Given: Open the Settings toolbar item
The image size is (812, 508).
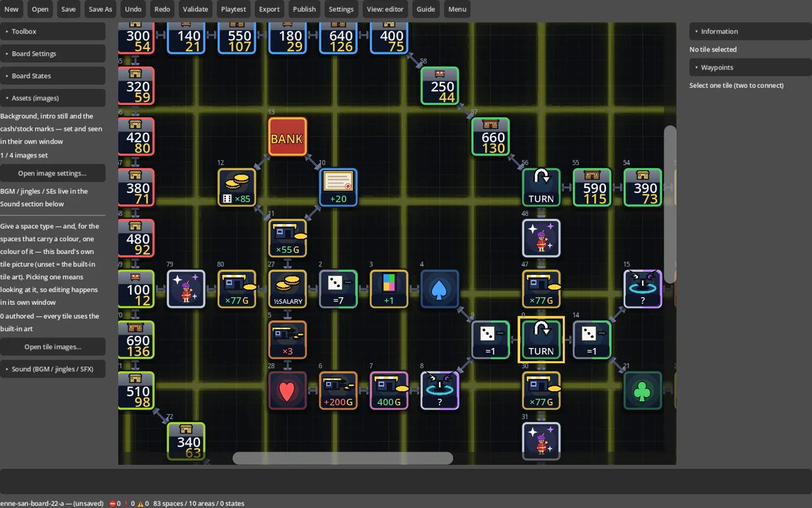Looking at the screenshot, I should [x=341, y=9].
